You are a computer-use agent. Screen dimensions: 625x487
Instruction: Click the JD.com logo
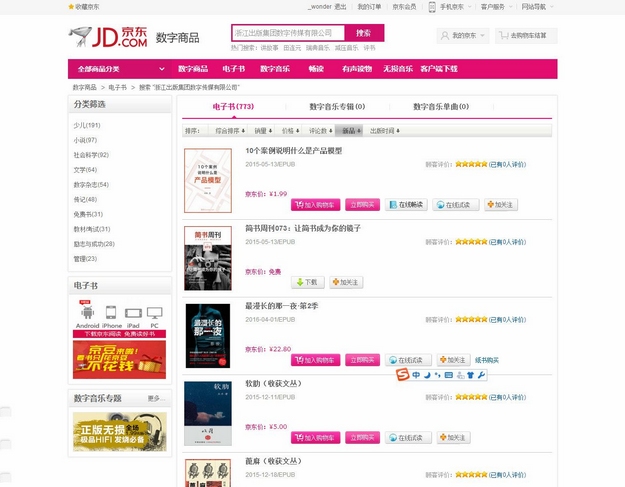(x=108, y=37)
